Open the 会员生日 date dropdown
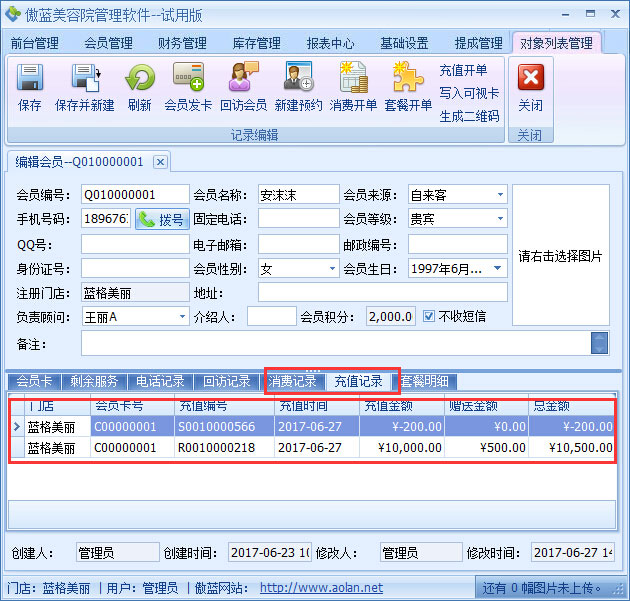The width and height of the screenshot is (630, 601). click(498, 268)
